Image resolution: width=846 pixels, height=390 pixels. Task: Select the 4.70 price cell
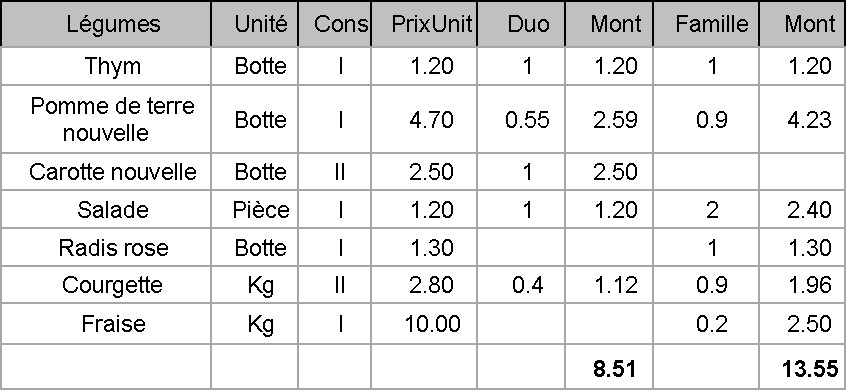pos(424,119)
